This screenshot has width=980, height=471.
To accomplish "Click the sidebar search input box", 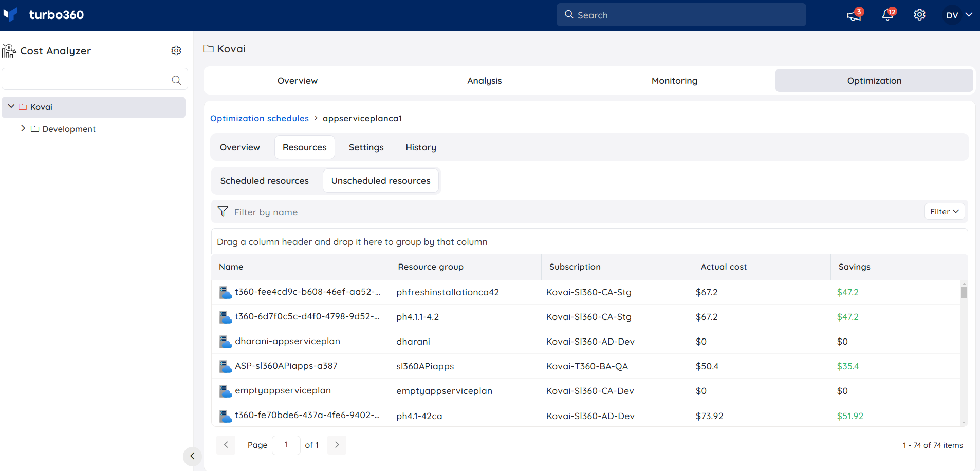I will [x=95, y=79].
